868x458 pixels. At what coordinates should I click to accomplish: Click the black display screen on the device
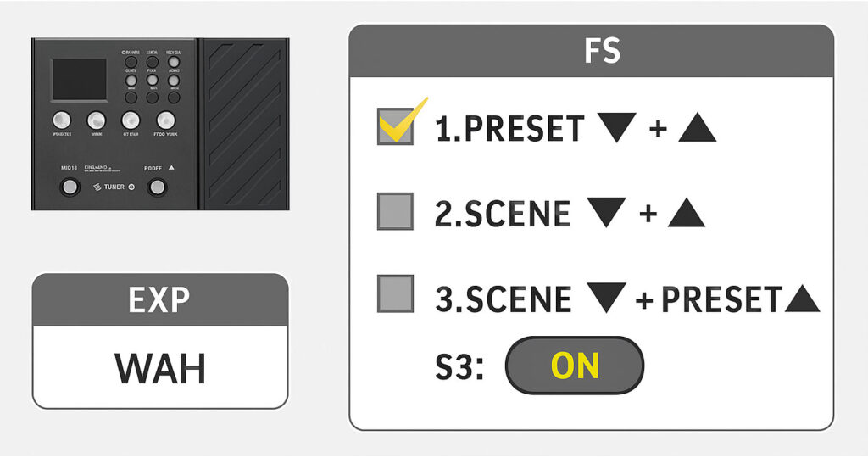(79, 80)
